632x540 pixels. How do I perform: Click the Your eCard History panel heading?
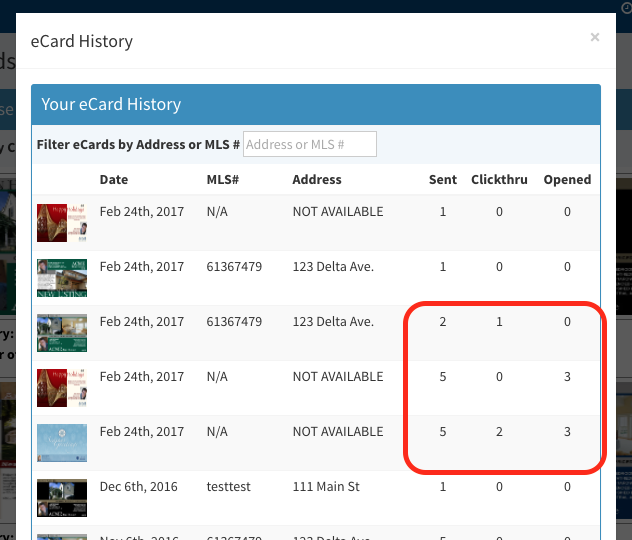click(111, 104)
